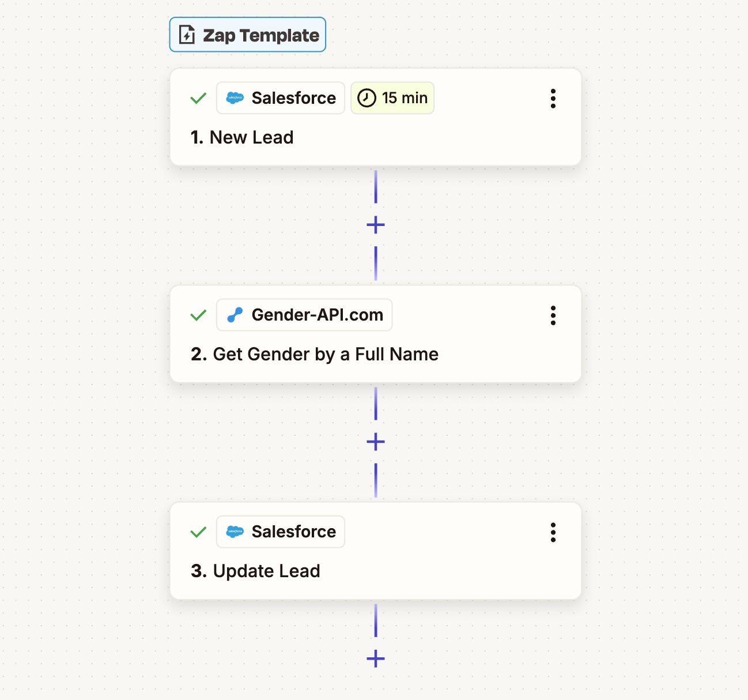This screenshot has width=748, height=700.
Task: Click the clock icon on the 15 min badge
Action: point(367,98)
